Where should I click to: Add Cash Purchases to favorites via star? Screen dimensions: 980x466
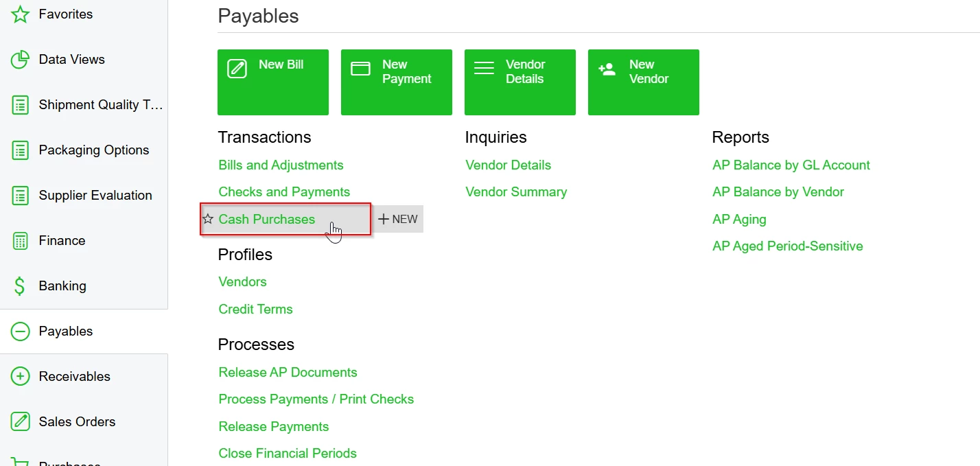pos(208,219)
